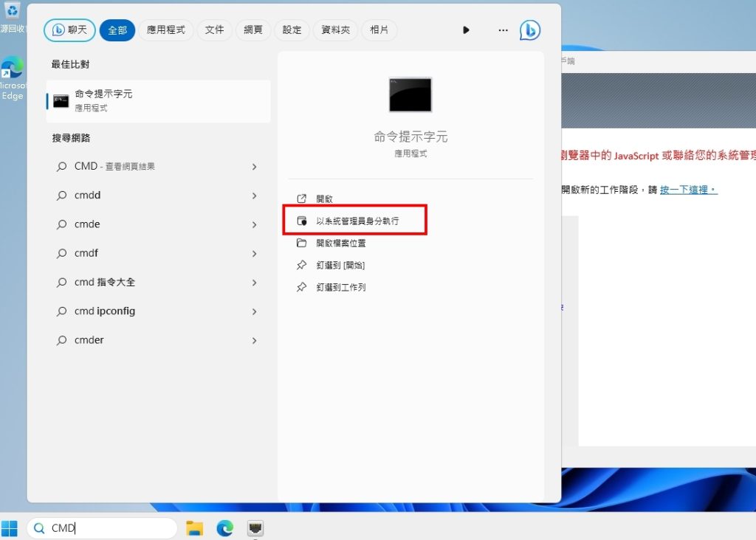Open the more options ellipsis menu
Viewport: 756px width, 540px height.
503,30
